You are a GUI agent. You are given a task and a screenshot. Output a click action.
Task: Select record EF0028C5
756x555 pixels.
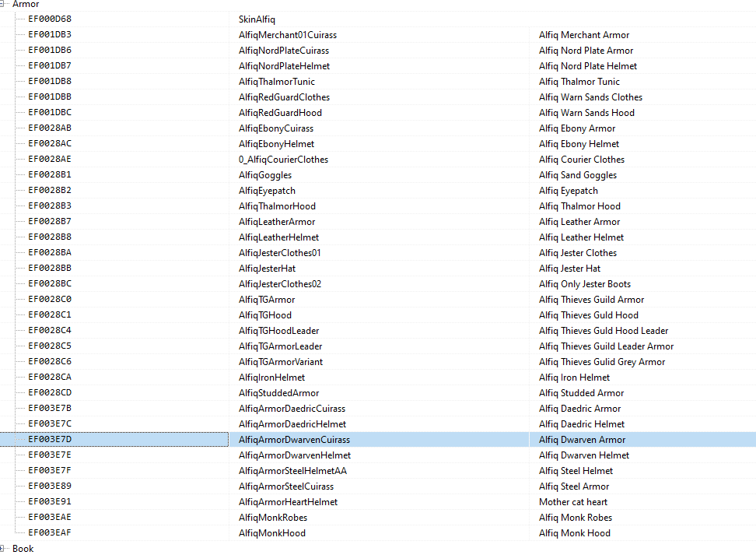[50, 346]
